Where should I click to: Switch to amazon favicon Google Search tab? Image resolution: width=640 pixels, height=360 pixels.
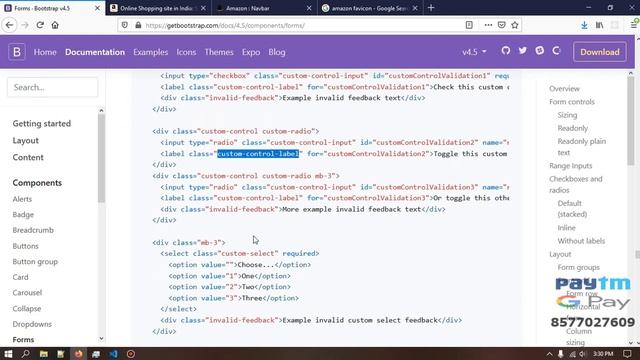370,8
